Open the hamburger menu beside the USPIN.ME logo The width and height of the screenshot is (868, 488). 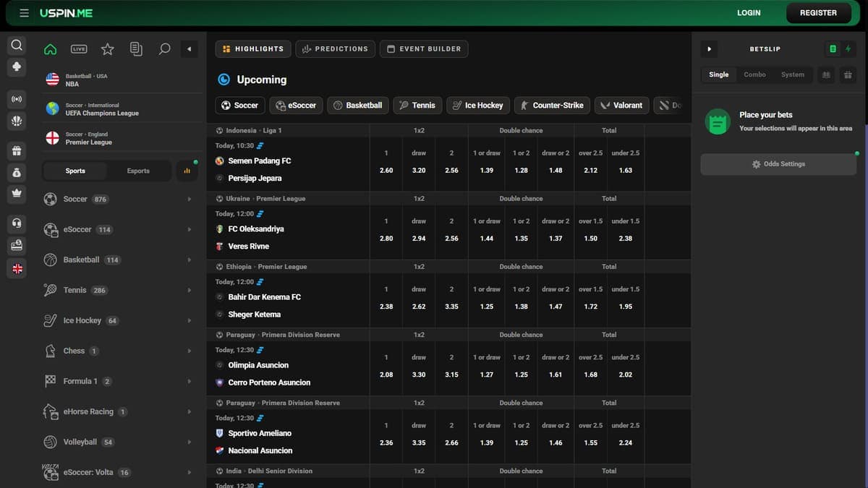click(x=24, y=13)
